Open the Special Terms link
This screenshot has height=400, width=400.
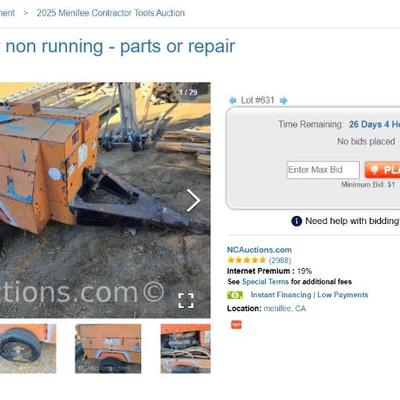[265, 282]
